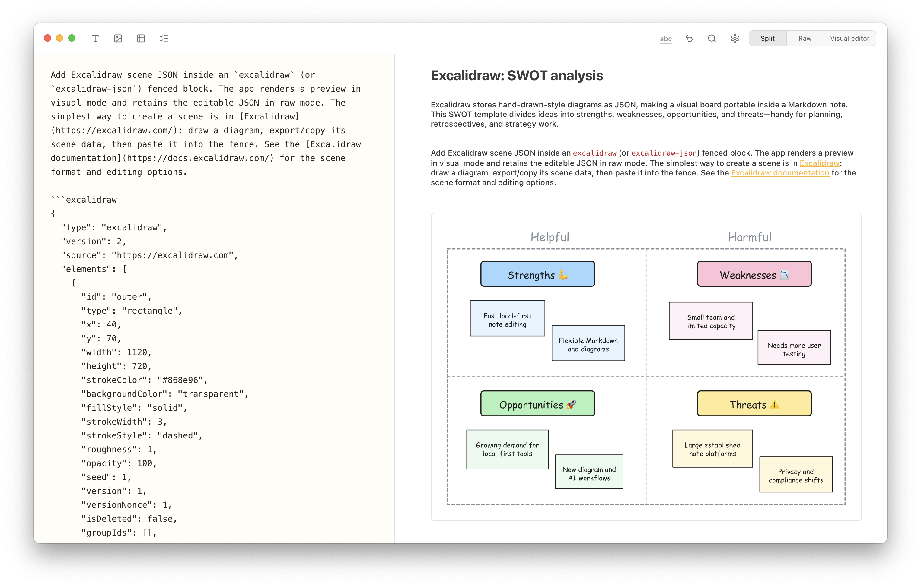Viewport: 921px width, 588px height.
Task: Click the "width": 1120 line
Action: click(x=116, y=352)
